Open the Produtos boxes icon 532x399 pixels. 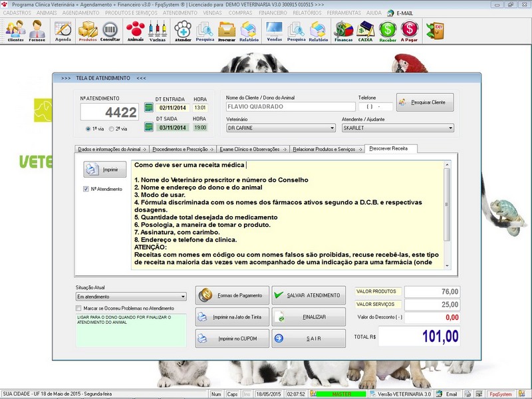[x=88, y=31]
